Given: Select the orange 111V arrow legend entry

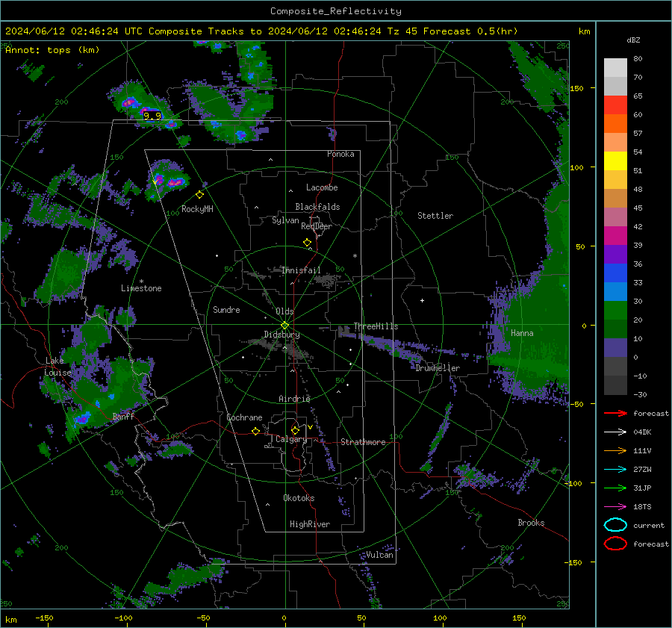Looking at the screenshot, I should pyautogui.click(x=615, y=450).
